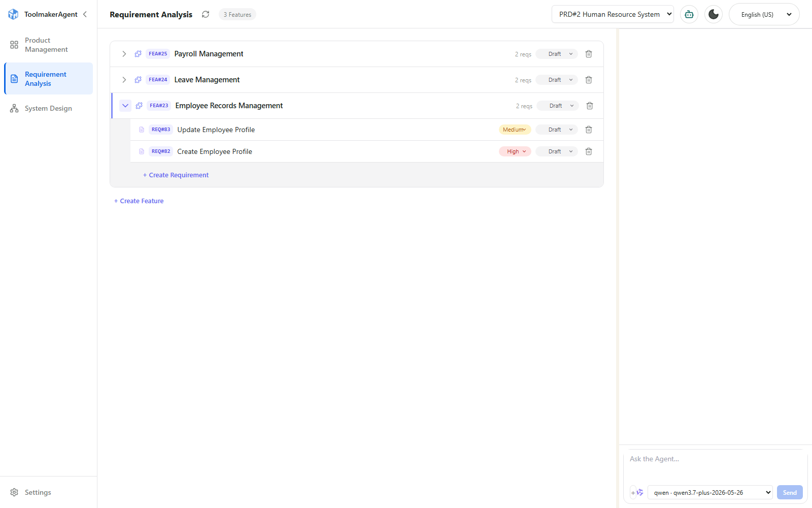Open the agent robot icon button
The image size is (812, 508).
(x=689, y=14)
